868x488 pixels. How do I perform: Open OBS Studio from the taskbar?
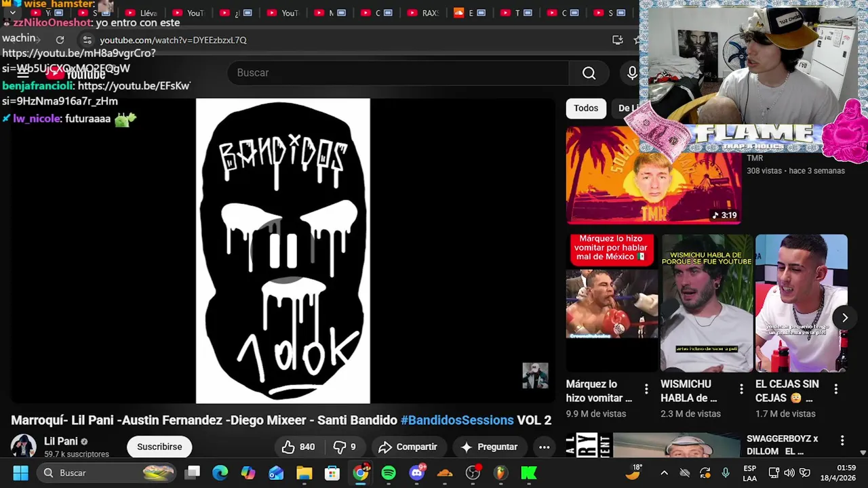point(473,473)
